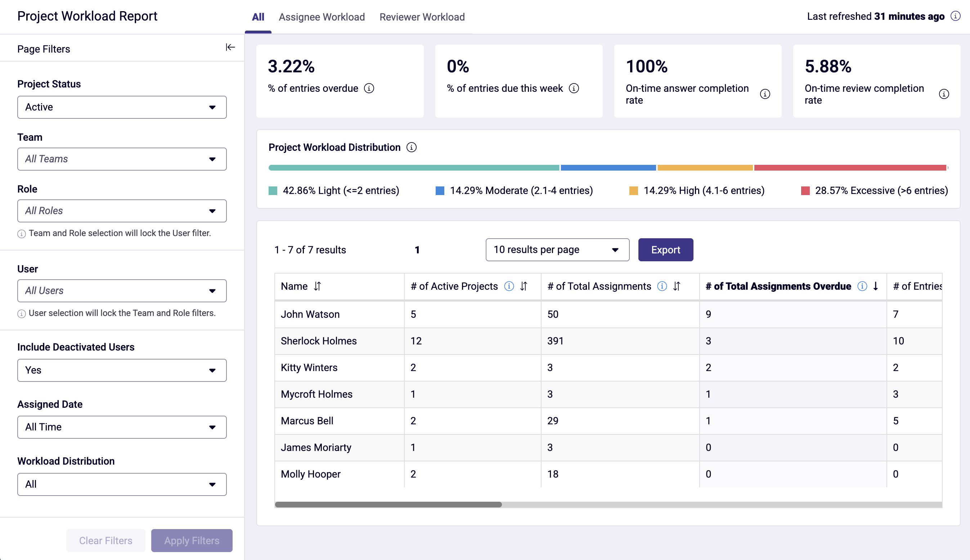Show Project Workload Distribution info tooltip
This screenshot has height=560, width=970.
pyautogui.click(x=411, y=147)
